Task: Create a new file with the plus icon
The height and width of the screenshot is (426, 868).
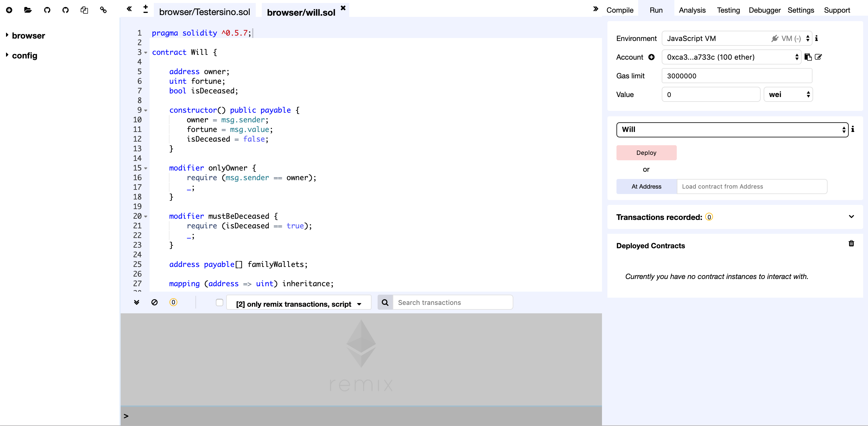Action: pos(9,10)
